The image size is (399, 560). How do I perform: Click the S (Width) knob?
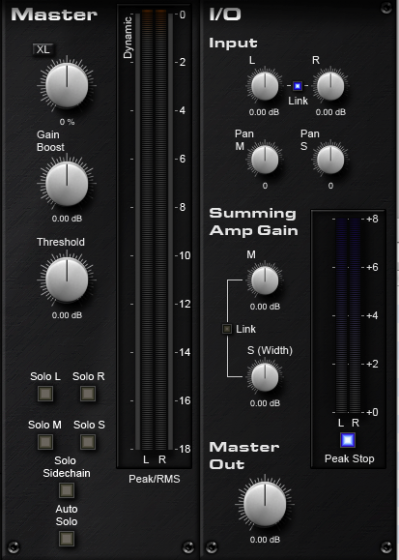click(265, 377)
